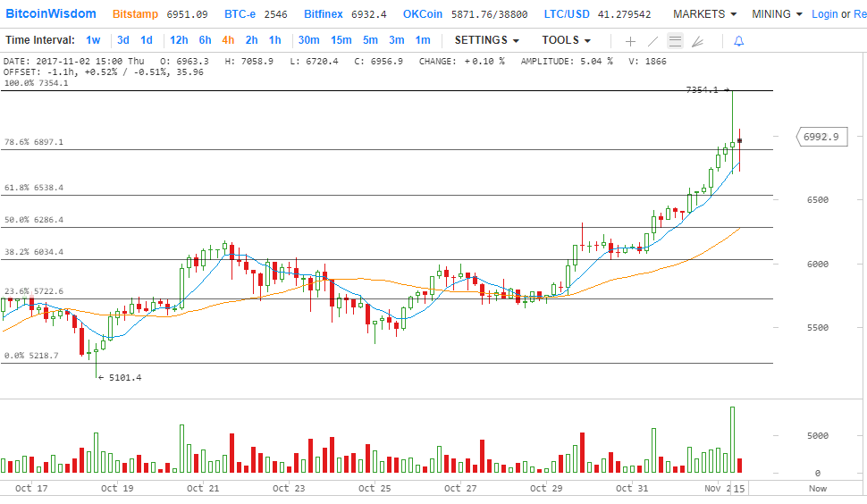Switch time interval to 15m
Screen dimensions: 867x504
tap(341, 40)
